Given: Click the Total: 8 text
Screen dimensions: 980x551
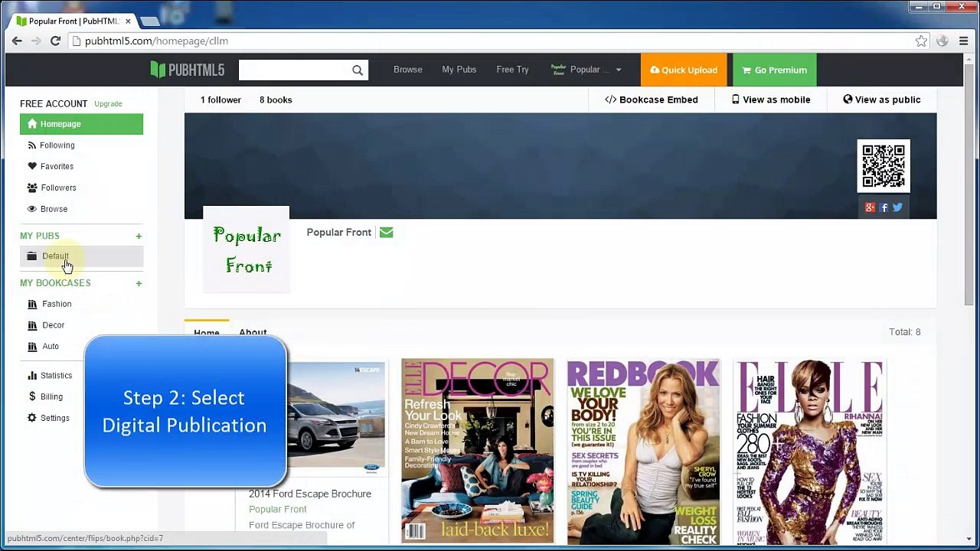Looking at the screenshot, I should pos(905,332).
